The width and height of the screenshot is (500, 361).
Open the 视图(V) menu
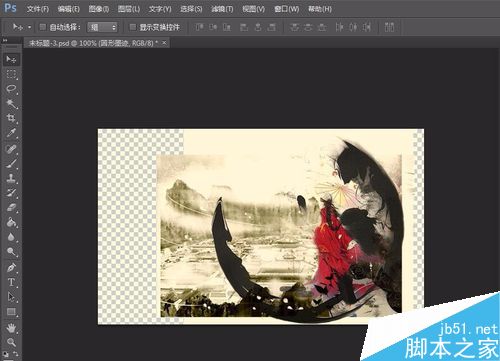253,9
